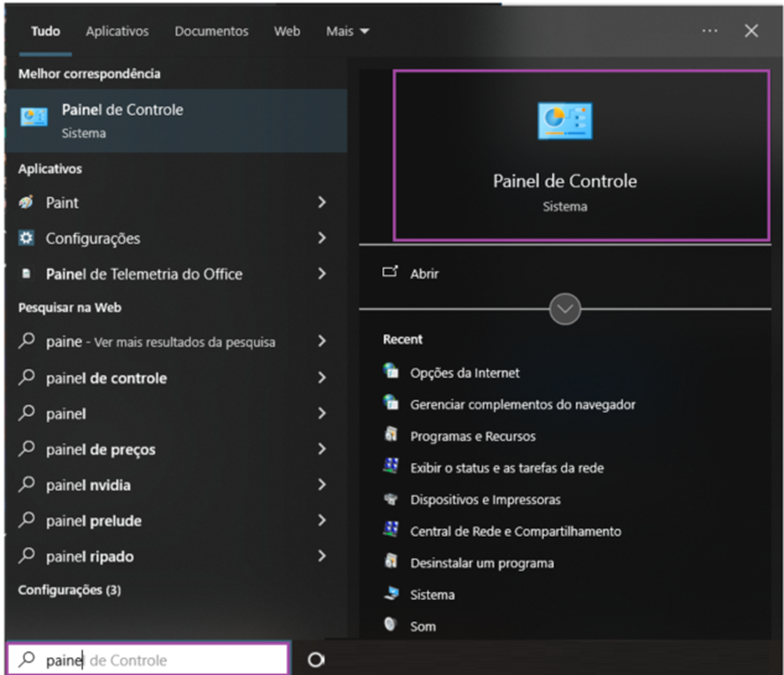Open Desinstalar um programa from Recent

[x=481, y=563]
